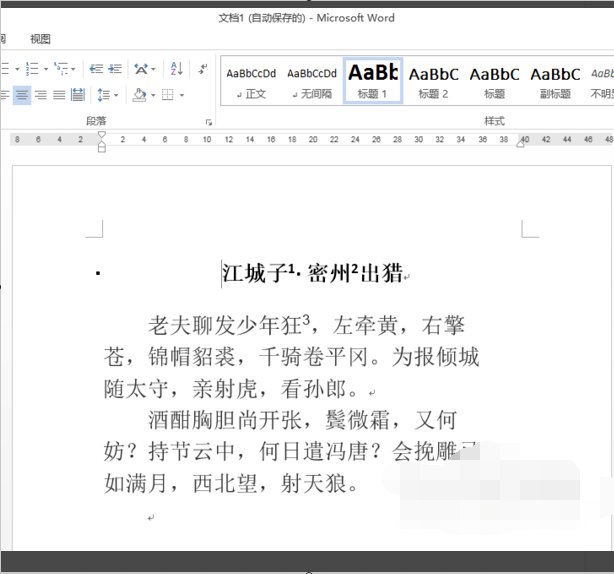The height and width of the screenshot is (574, 614).
Task: Click the numbered list icon
Action: pyautogui.click(x=32, y=69)
